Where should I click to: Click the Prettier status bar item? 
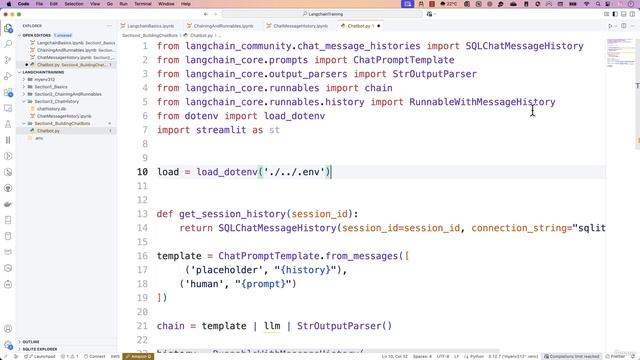click(615, 356)
